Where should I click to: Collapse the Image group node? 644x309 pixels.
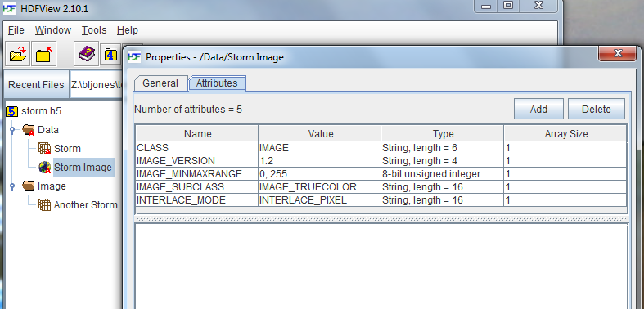(x=12, y=186)
